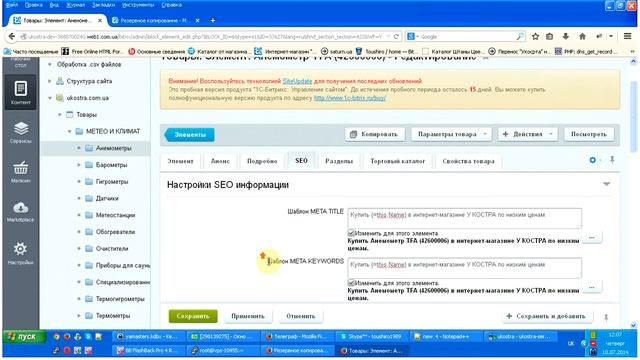
Task: Open Датчики folder in tree
Action: (x=107, y=198)
